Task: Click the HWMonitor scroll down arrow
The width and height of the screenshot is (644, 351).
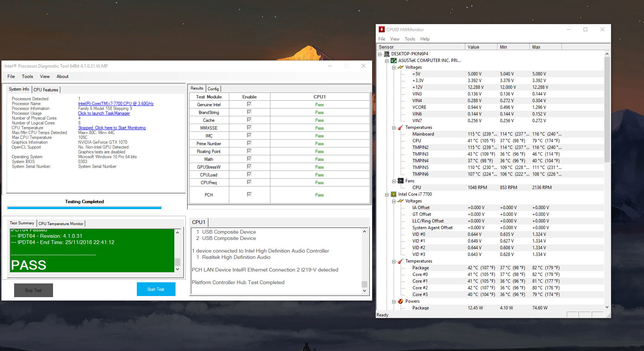Action: pyautogui.click(x=607, y=307)
